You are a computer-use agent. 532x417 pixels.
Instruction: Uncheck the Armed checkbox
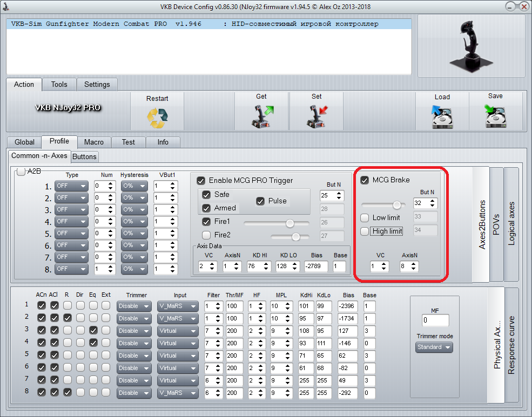click(x=206, y=208)
